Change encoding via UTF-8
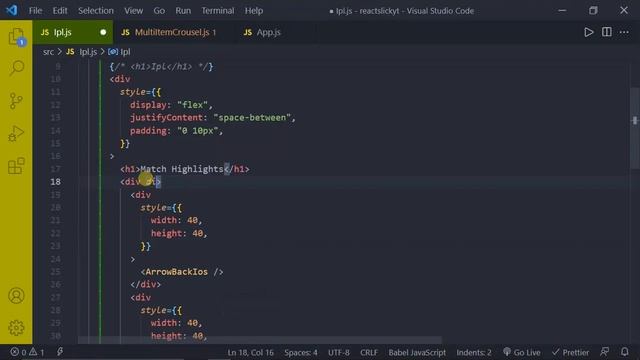 tap(339, 352)
